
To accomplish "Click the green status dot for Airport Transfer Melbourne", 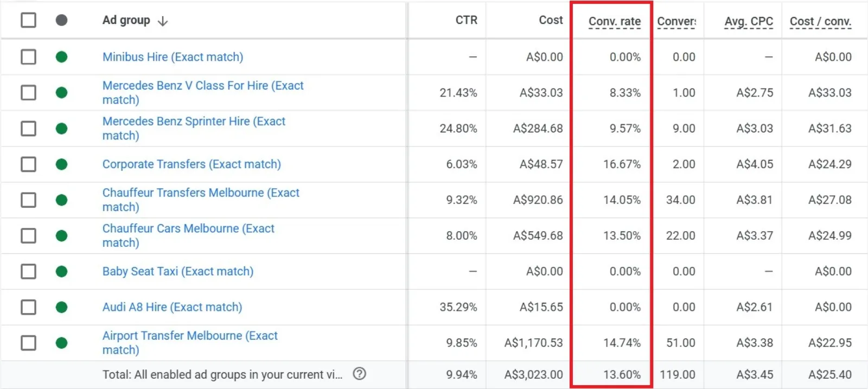I will 61,343.
